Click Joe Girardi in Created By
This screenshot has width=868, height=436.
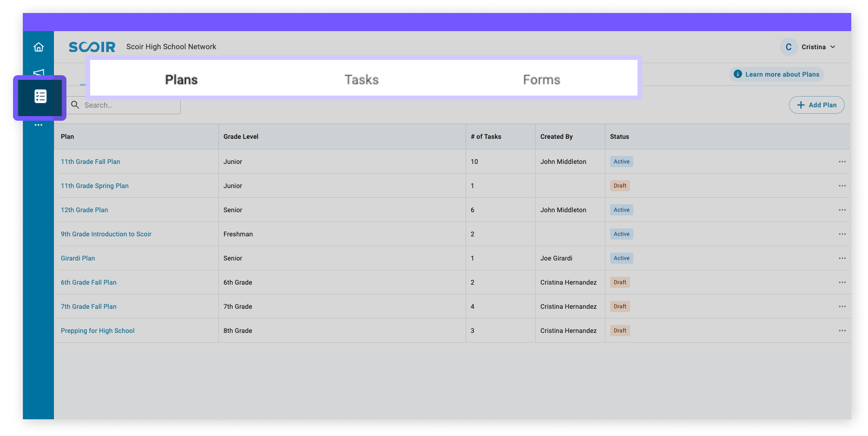pyautogui.click(x=556, y=258)
